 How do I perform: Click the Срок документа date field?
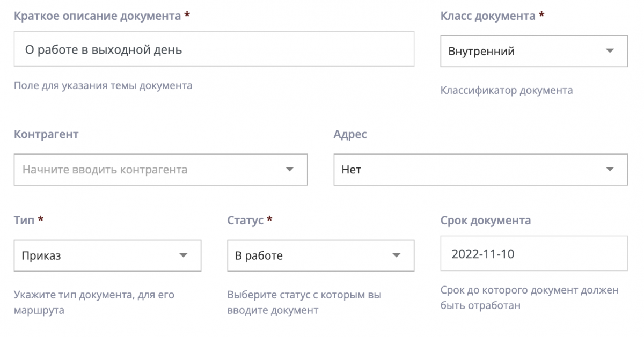[x=533, y=254]
